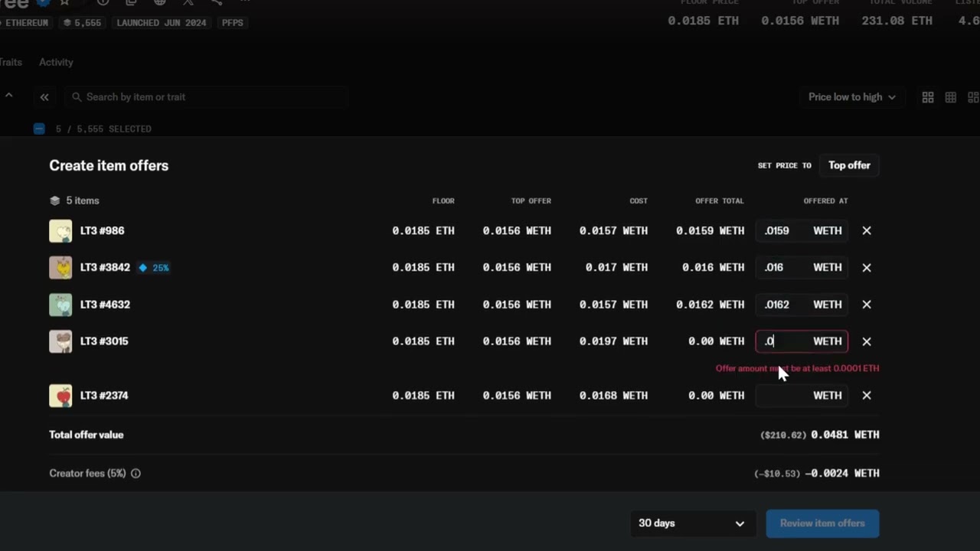
Task: Click the search magnifier icon
Action: [x=77, y=97]
